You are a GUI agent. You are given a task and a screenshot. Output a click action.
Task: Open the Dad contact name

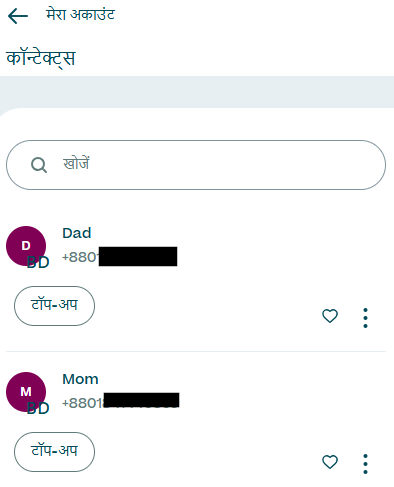77,233
